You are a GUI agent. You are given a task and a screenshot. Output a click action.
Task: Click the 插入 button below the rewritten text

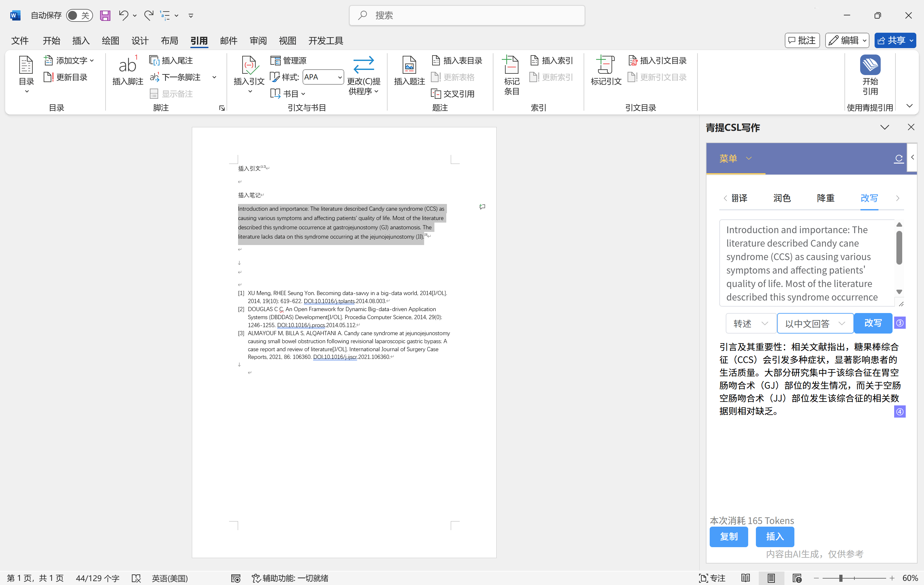(774, 536)
